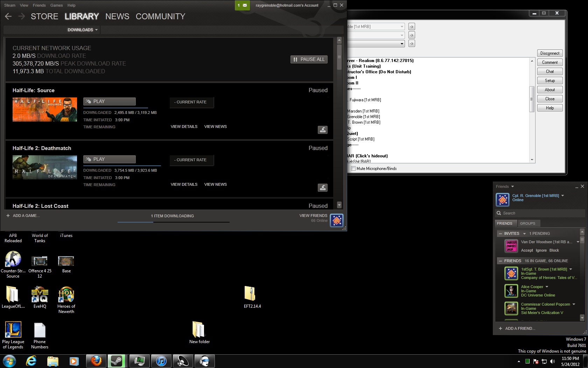
Task: Expand the Friends window title dropdown
Action: tap(512, 186)
